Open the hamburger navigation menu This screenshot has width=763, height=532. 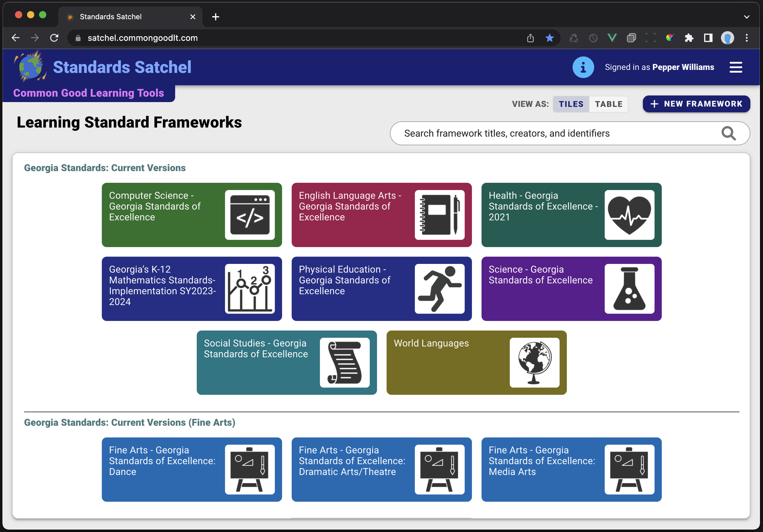click(x=736, y=67)
